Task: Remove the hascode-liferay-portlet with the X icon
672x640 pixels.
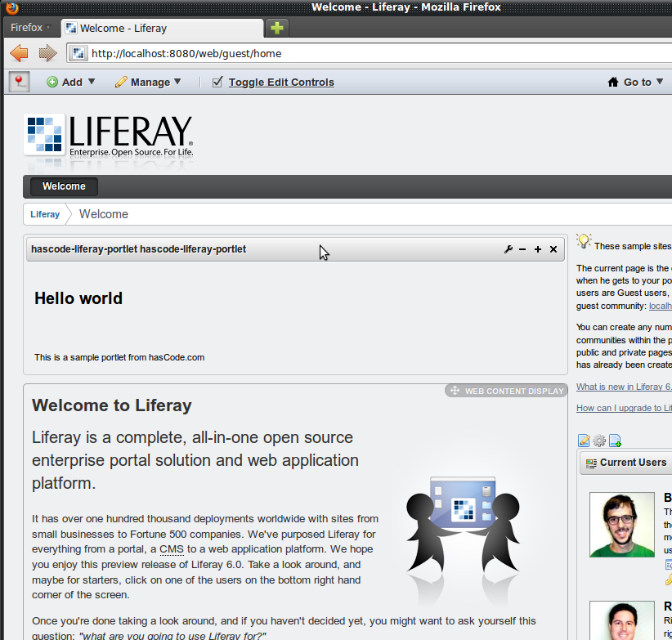Action: [x=553, y=249]
